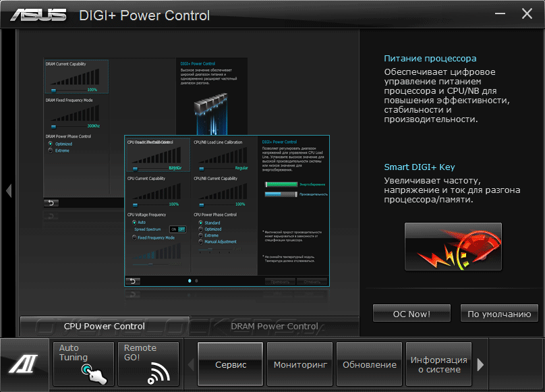Screen dimensions: 545x392
Task: Switch to the CPU Power Control tab
Action: [105, 327]
